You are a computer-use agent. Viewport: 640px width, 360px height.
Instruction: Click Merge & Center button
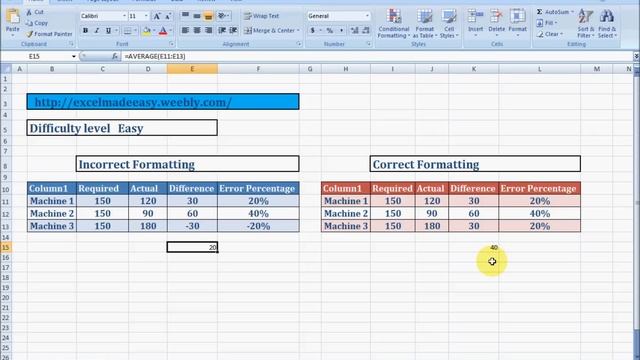pos(269,31)
